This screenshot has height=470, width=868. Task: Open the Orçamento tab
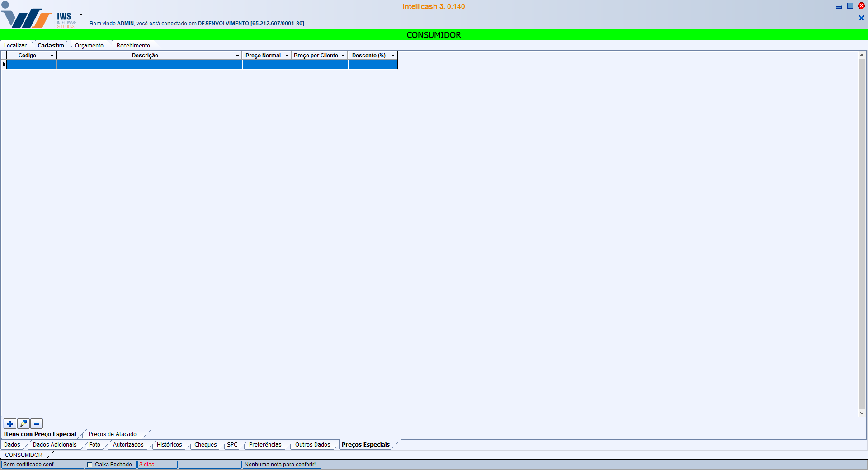89,46
